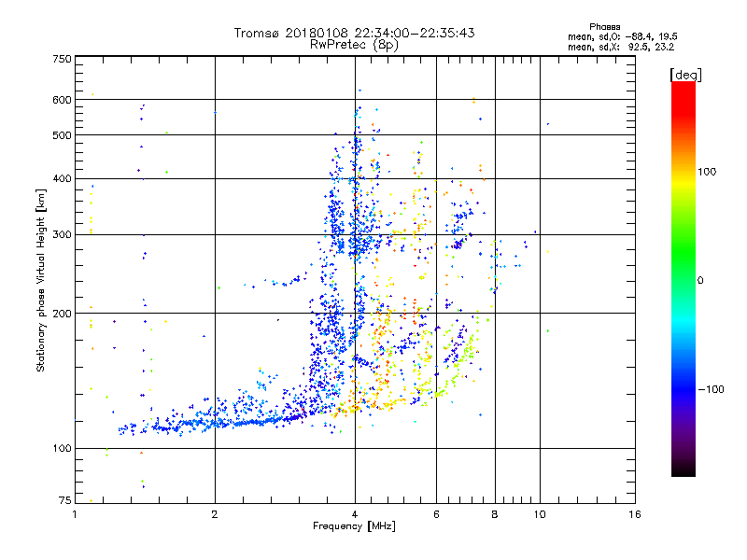The width and height of the screenshot is (747, 560).
Task: Click the 'RwPretec (8p)' subtitle
Action: [354, 45]
